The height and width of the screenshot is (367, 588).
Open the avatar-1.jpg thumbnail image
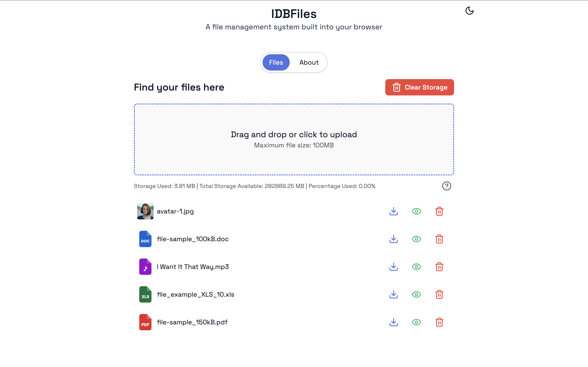[145, 211]
